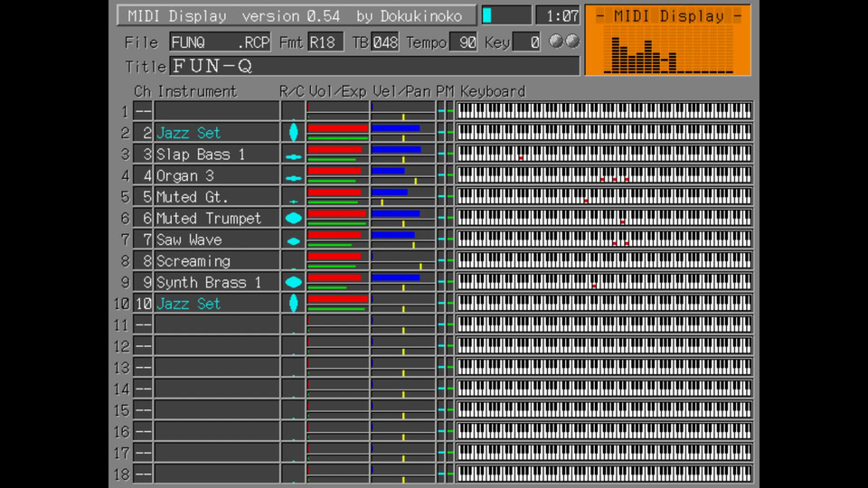Click the Tempo value field showing 90
The height and width of the screenshot is (488, 868).
click(462, 42)
